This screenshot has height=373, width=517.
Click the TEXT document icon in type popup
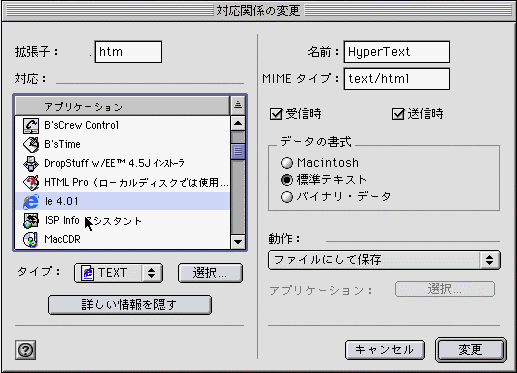coord(88,273)
